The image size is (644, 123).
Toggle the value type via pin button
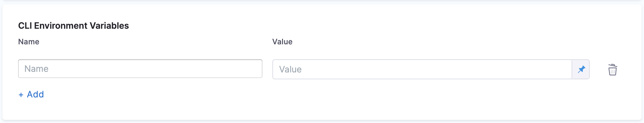point(581,69)
